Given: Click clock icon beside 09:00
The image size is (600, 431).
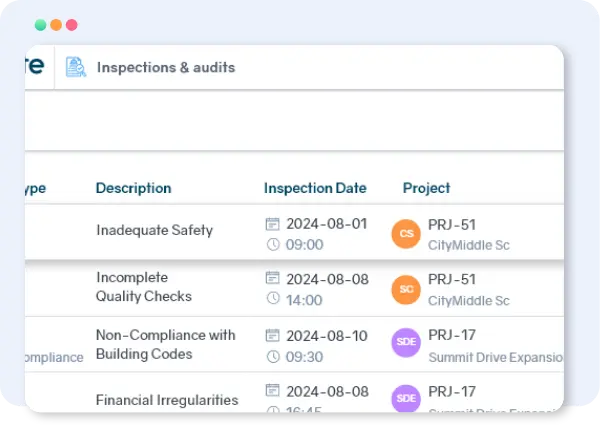Looking at the screenshot, I should (x=272, y=244).
